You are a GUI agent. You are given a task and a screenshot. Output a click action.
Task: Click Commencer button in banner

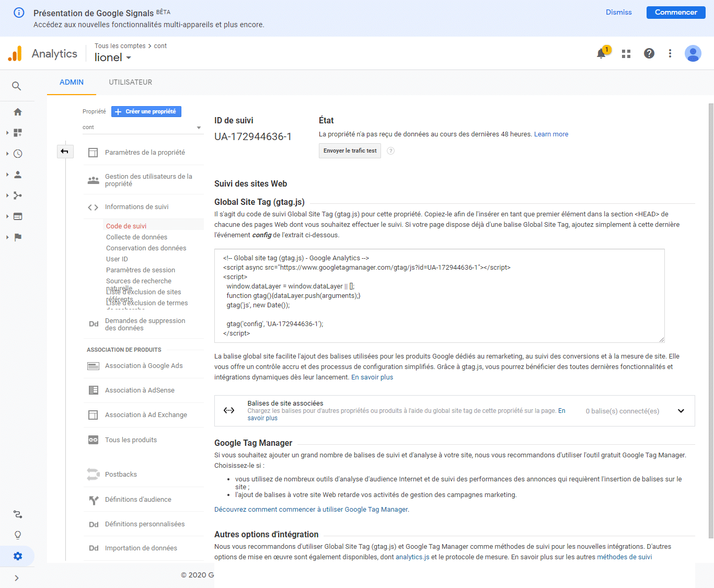(676, 12)
